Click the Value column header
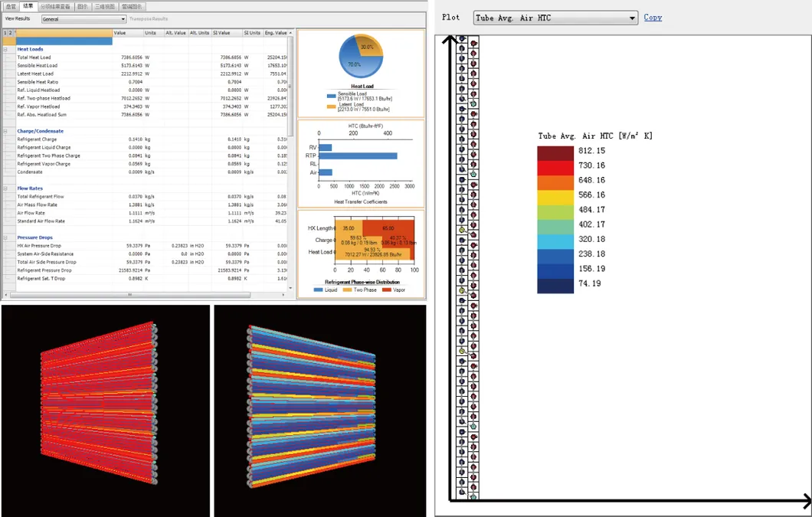This screenshot has width=812, height=517. coord(127,33)
